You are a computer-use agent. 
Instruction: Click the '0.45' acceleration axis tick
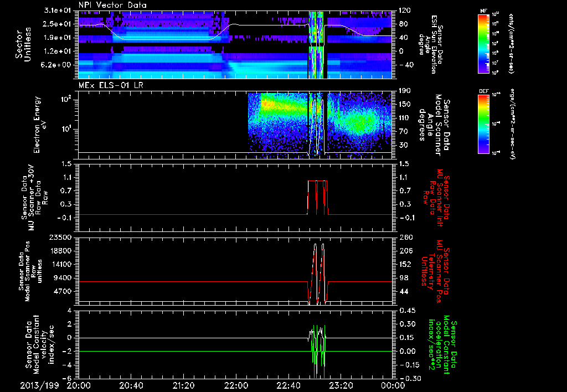coord(406,310)
